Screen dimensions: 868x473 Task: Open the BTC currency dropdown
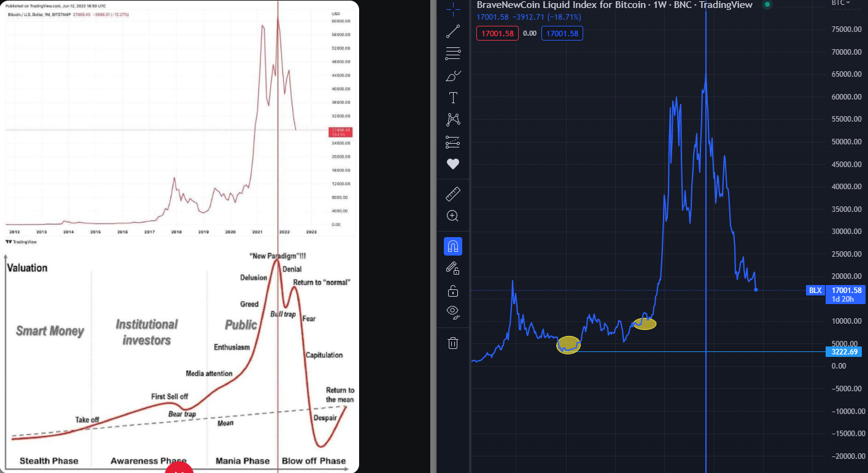coord(840,3)
